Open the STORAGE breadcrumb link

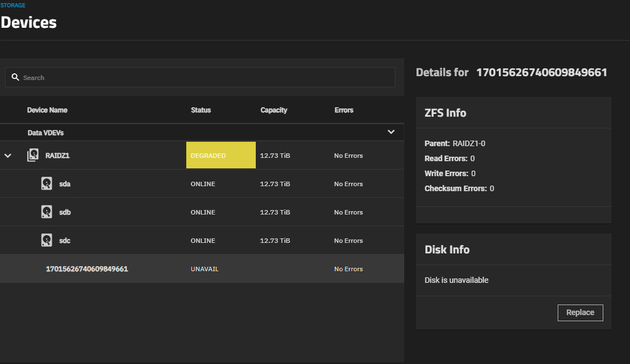[13, 5]
